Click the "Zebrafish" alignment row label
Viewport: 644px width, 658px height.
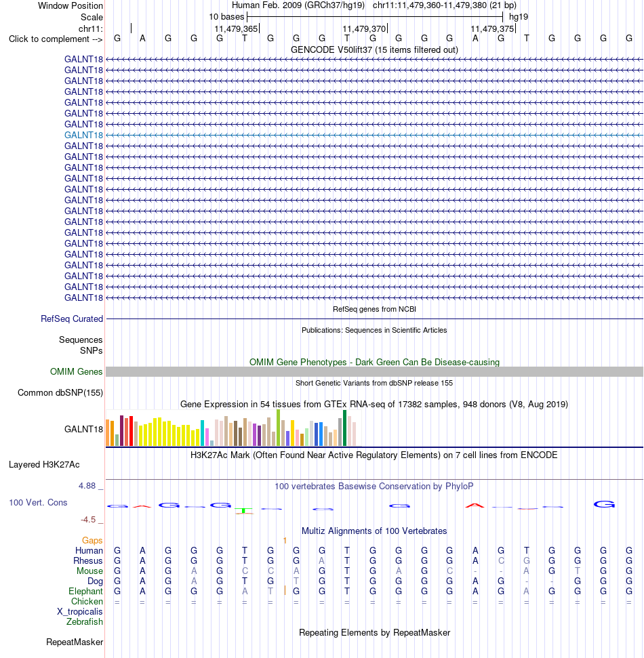(x=84, y=622)
